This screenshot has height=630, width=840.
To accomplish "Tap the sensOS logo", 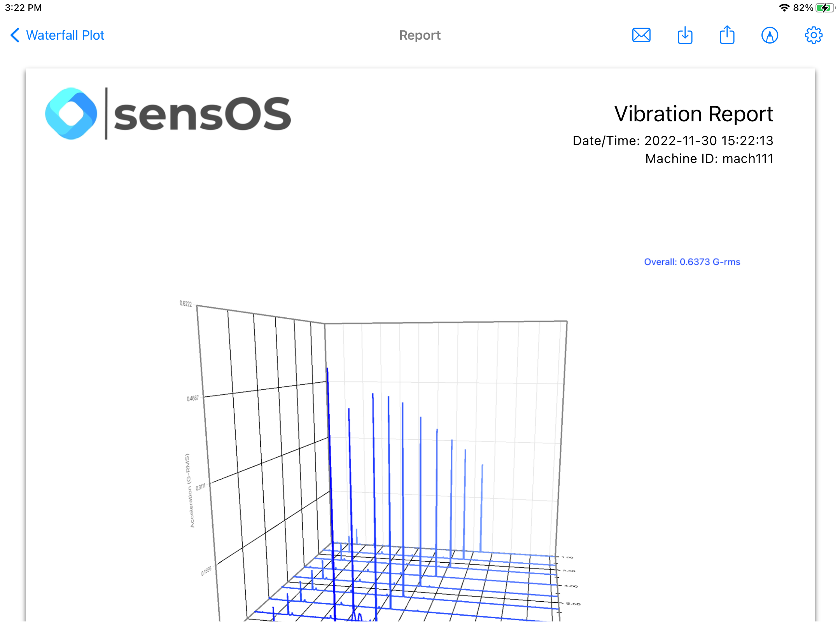I will pos(168,114).
